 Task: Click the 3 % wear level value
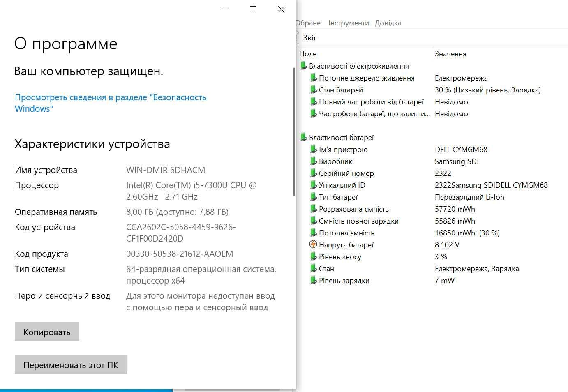(441, 256)
